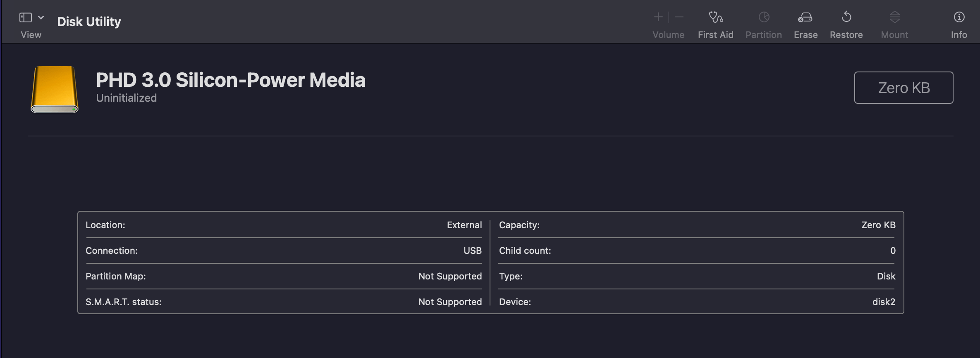
Task: Click the Erase drive icon
Action: (x=805, y=17)
